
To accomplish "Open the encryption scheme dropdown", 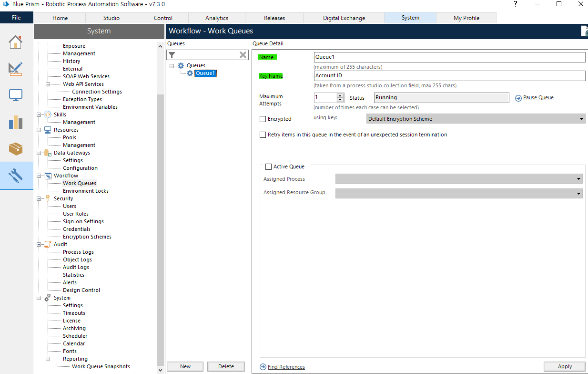I will [x=581, y=119].
